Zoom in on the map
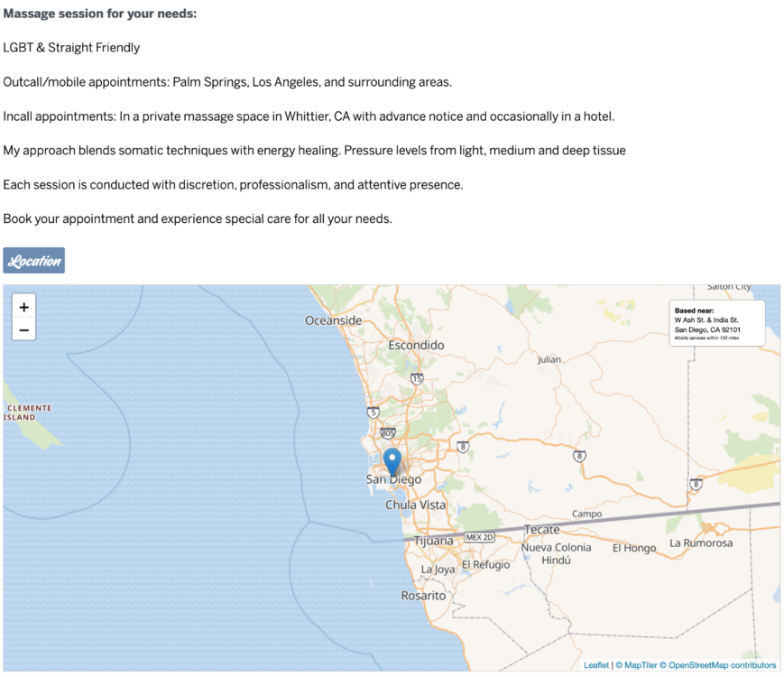This screenshot has width=784, height=677. [23, 307]
